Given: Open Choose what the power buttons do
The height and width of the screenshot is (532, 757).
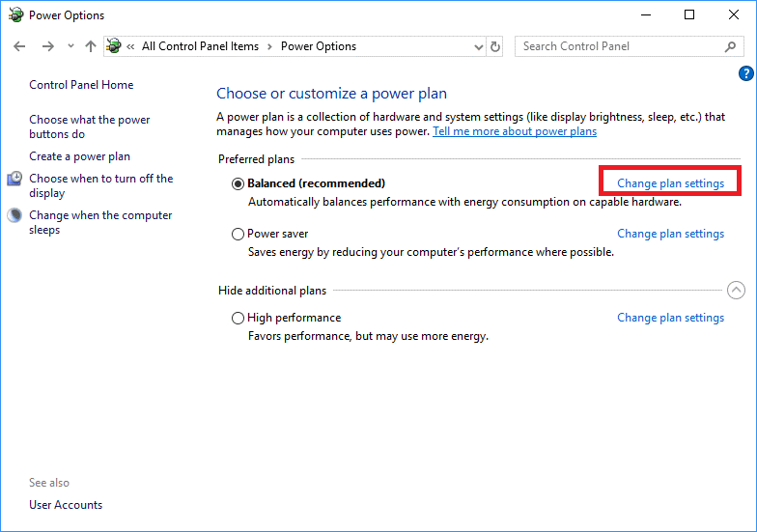Looking at the screenshot, I should tap(89, 126).
